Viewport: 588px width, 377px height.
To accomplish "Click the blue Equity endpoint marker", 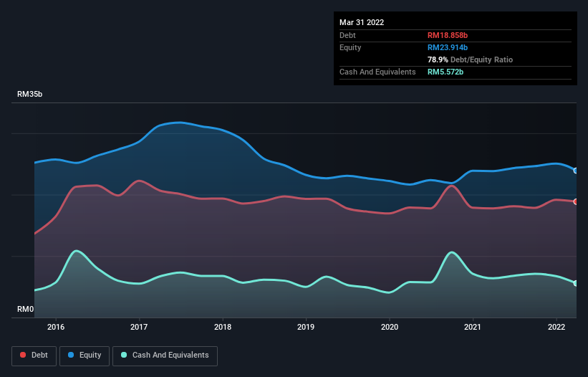I will click(576, 171).
